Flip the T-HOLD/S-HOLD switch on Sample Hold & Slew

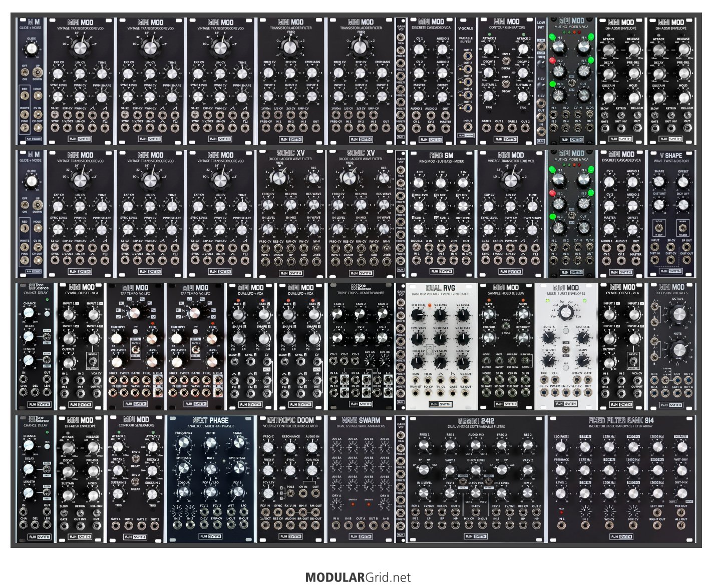pyautogui.click(x=506, y=326)
